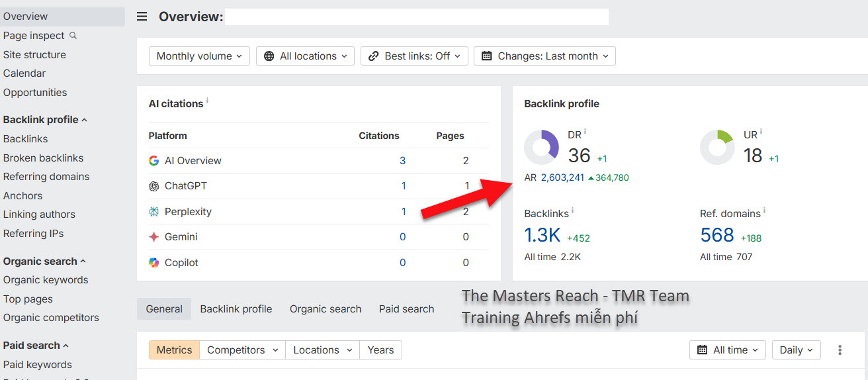Open Page inspect in the sidebar
Image resolution: width=868 pixels, height=380 pixels.
click(x=34, y=36)
